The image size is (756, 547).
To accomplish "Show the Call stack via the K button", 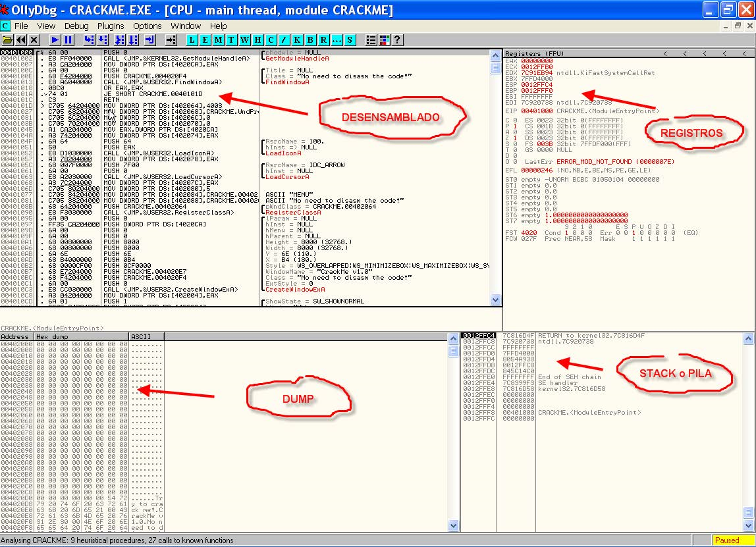I will tap(297, 40).
